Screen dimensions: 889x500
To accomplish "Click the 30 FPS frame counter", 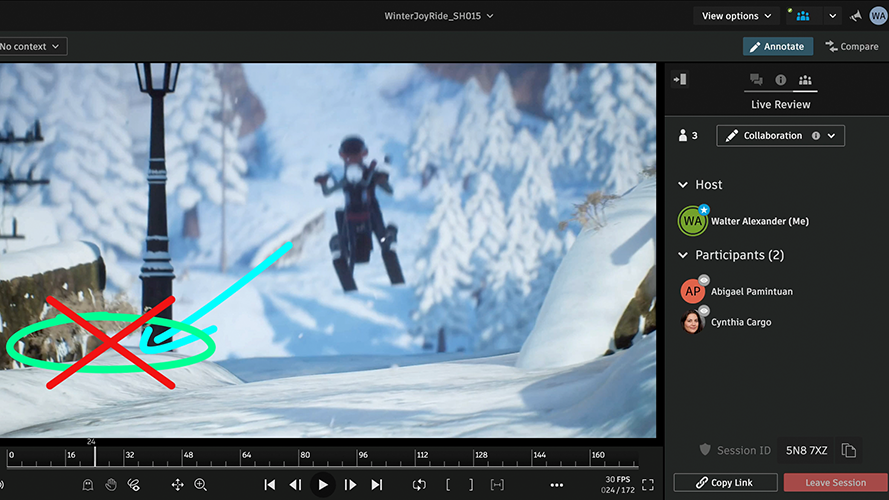I will coord(617,484).
